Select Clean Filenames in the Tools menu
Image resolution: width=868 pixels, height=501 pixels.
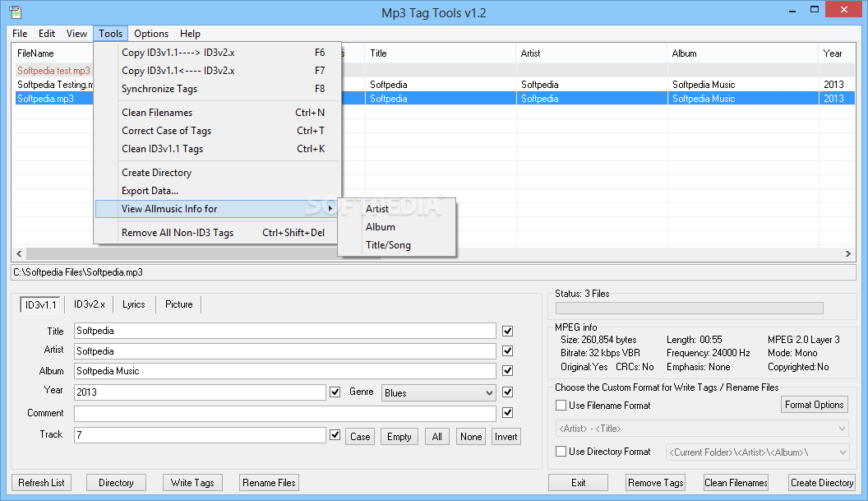click(218, 113)
